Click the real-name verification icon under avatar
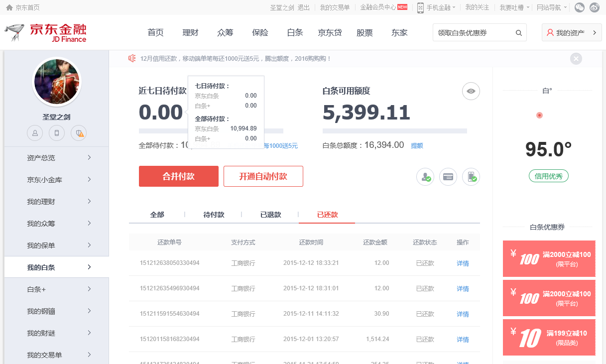The height and width of the screenshot is (364, 606). [35, 133]
